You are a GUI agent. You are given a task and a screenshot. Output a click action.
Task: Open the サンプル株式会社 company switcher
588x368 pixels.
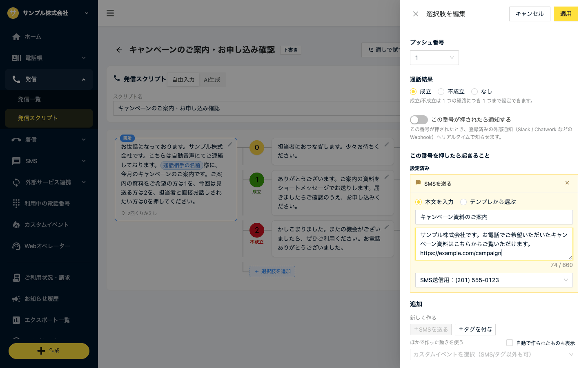[49, 13]
